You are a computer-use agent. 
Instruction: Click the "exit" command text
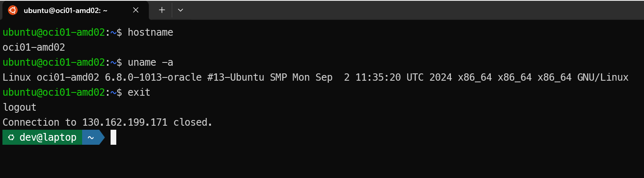139,92
